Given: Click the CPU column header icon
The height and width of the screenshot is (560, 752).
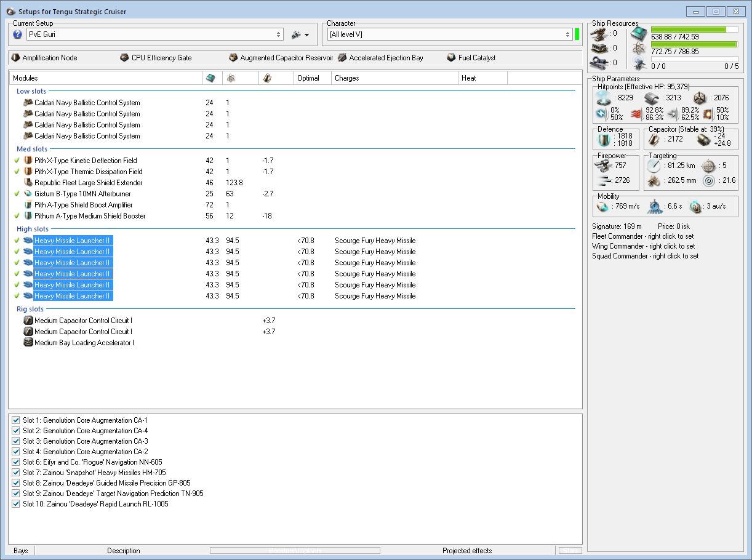Looking at the screenshot, I should (211, 78).
